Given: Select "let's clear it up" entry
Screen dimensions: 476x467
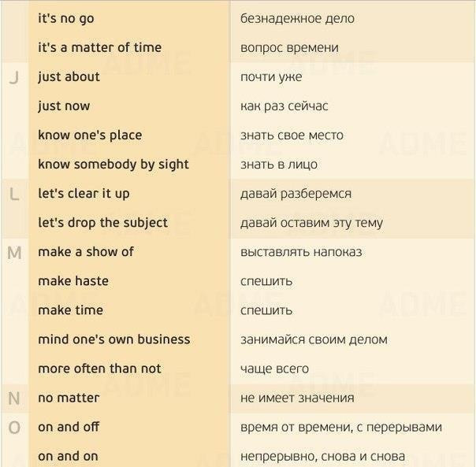Looking at the screenshot, I should click(84, 194).
